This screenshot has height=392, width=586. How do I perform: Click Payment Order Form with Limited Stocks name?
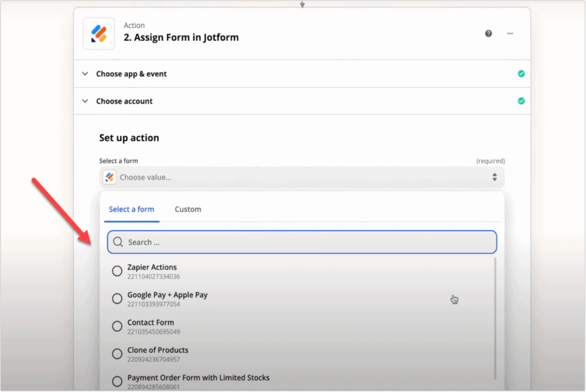(199, 378)
